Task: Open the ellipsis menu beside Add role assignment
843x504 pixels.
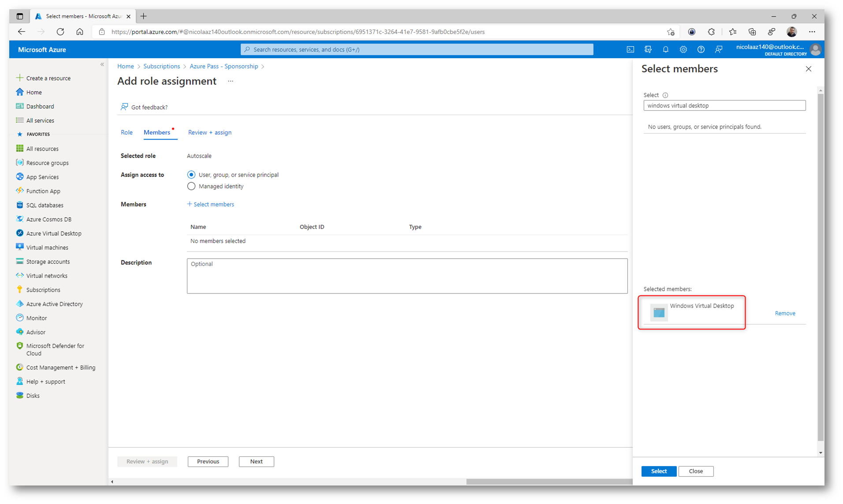Action: pyautogui.click(x=230, y=81)
